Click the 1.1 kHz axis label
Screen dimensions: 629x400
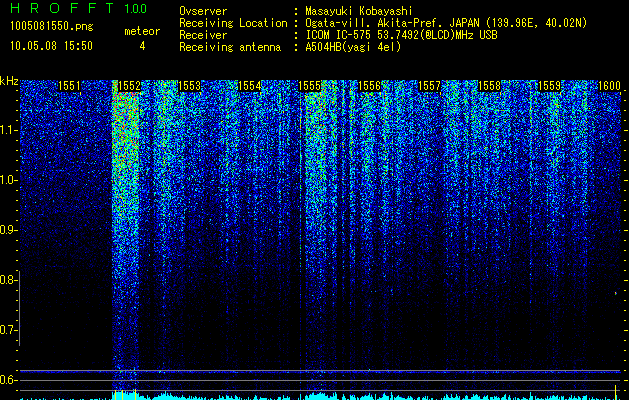(8, 130)
